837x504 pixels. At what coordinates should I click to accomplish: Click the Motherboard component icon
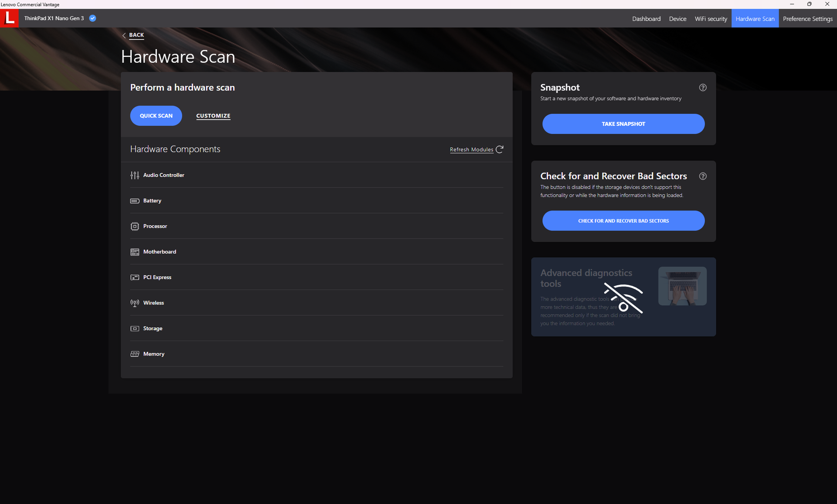(x=135, y=252)
